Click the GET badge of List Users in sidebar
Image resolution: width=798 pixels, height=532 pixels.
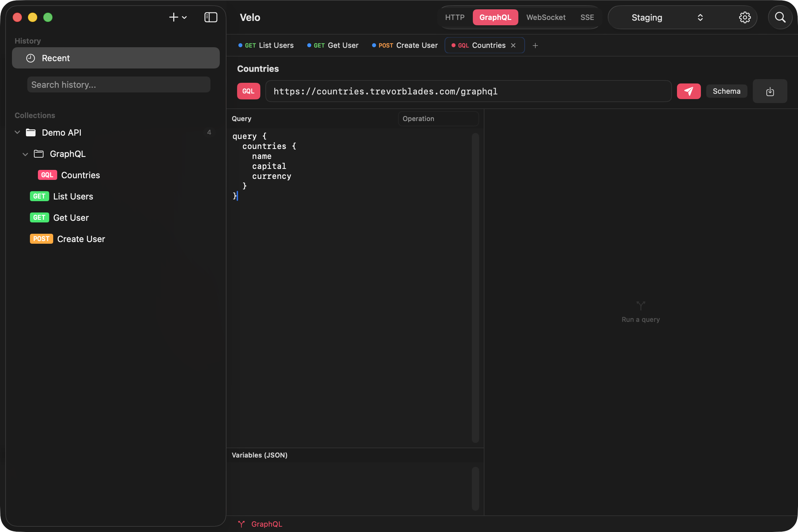coord(39,197)
